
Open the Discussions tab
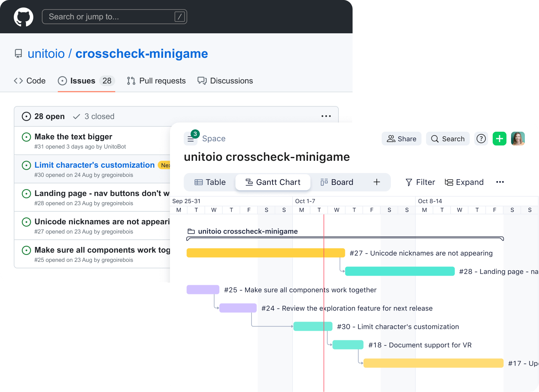(x=225, y=81)
